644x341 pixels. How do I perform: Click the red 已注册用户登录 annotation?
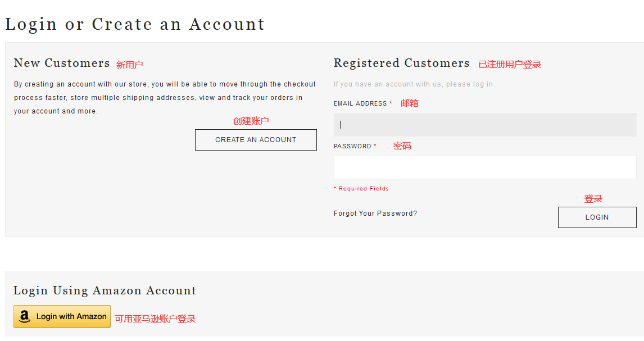510,65
